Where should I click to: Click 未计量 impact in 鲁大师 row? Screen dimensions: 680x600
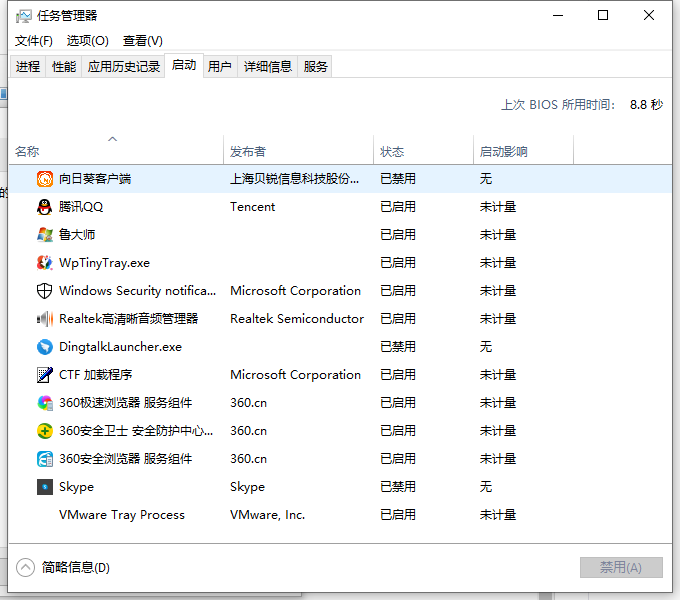click(x=498, y=235)
